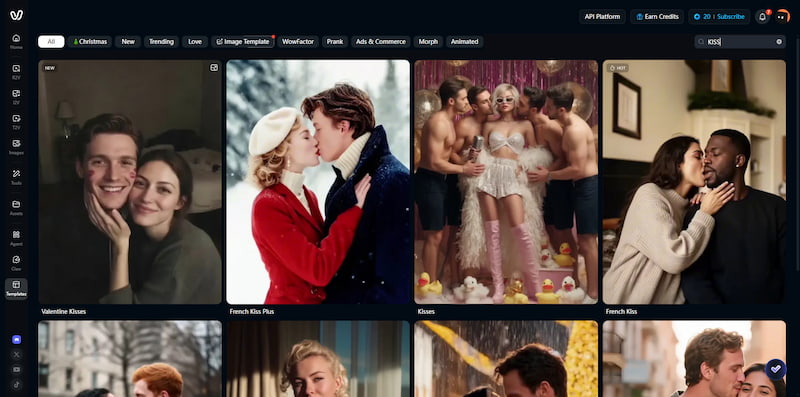Select the Trending filter tab
The width and height of the screenshot is (800, 397).
coord(161,42)
